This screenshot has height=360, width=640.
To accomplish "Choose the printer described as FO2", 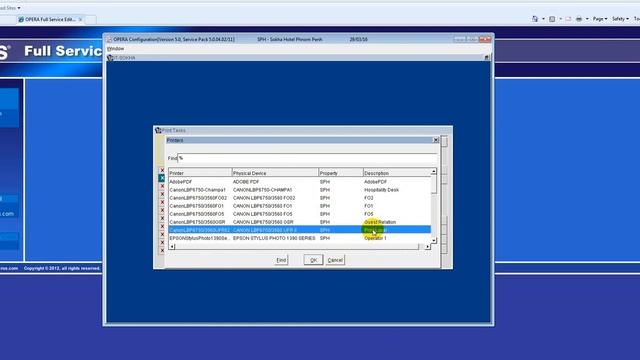I will point(300,198).
